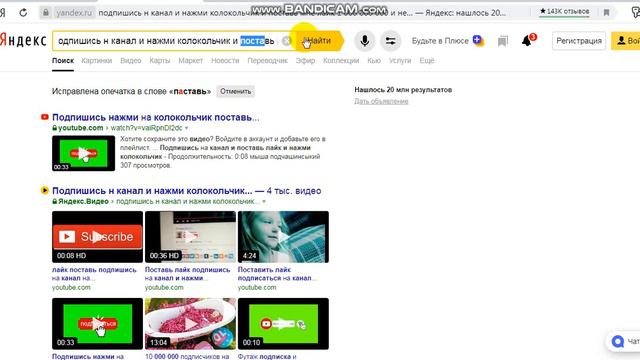640x360 pixels.
Task: Play the 00:36 HD video thumbnail
Action: (190, 237)
